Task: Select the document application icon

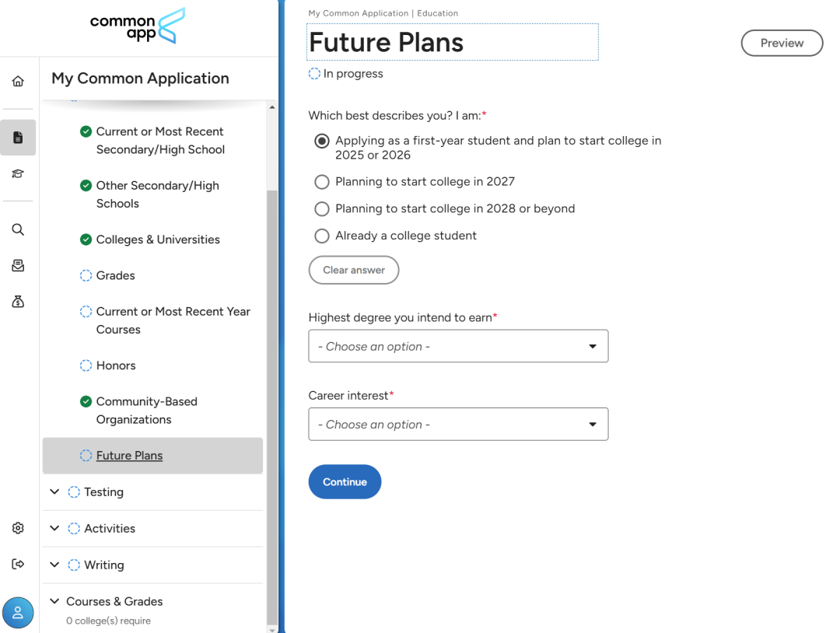Action: 18,138
